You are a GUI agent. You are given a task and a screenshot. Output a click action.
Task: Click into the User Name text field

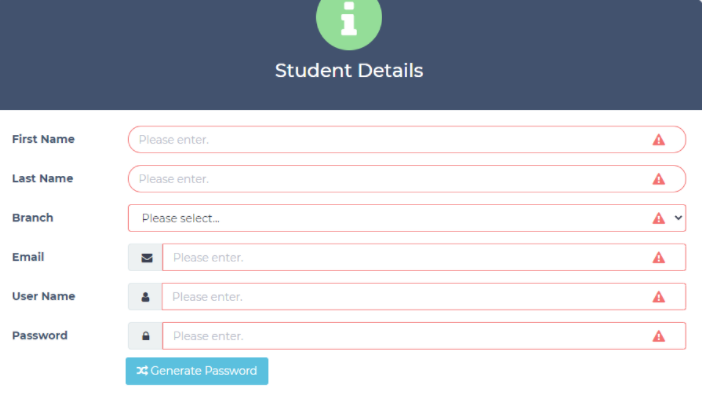tap(400, 297)
